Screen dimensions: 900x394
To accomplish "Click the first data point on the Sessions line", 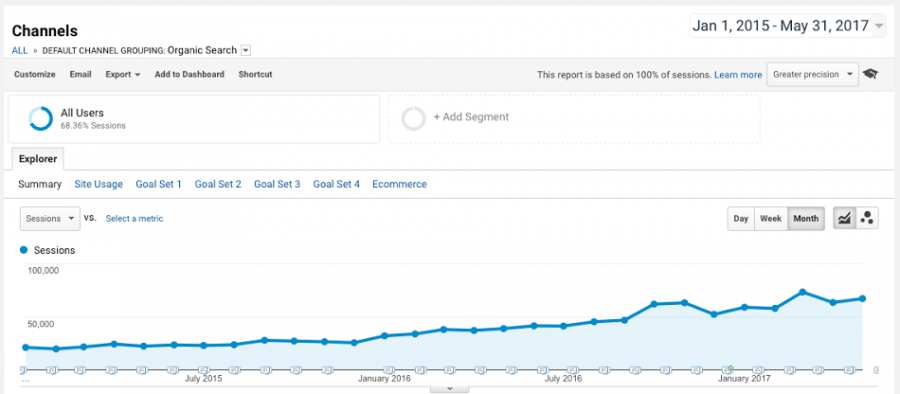I will pyautogui.click(x=25, y=347).
